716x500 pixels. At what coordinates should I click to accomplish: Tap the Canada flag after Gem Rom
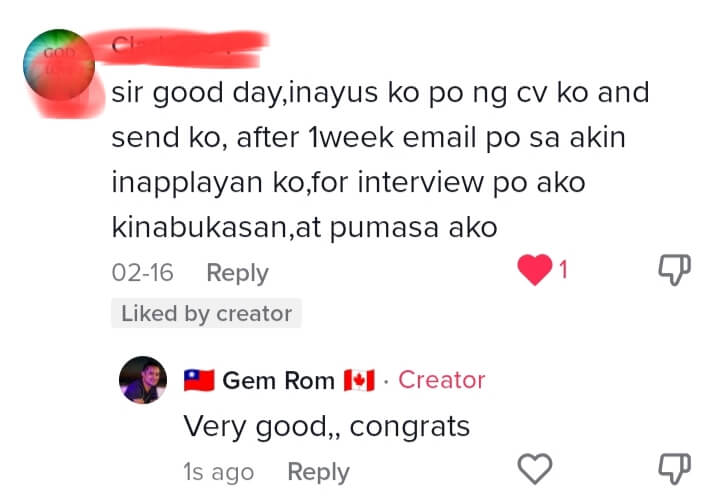click(x=359, y=380)
